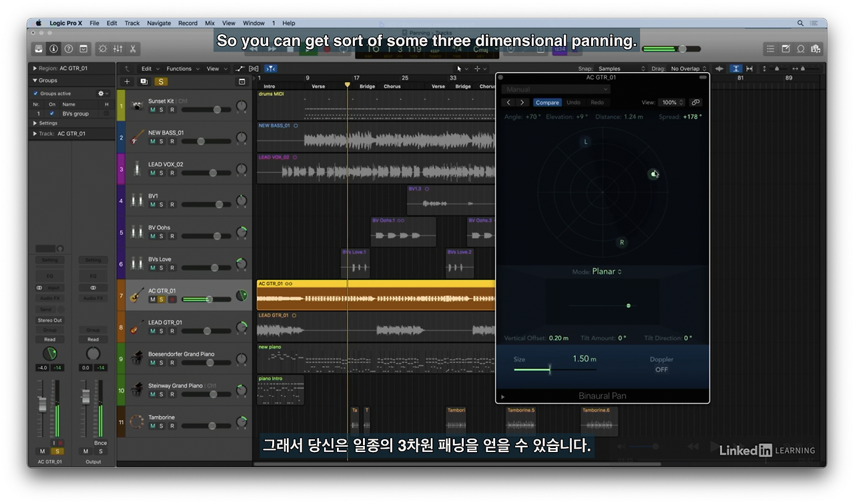Expand the Region: AC GTR_01 section
The image size is (854, 504).
[35, 68]
